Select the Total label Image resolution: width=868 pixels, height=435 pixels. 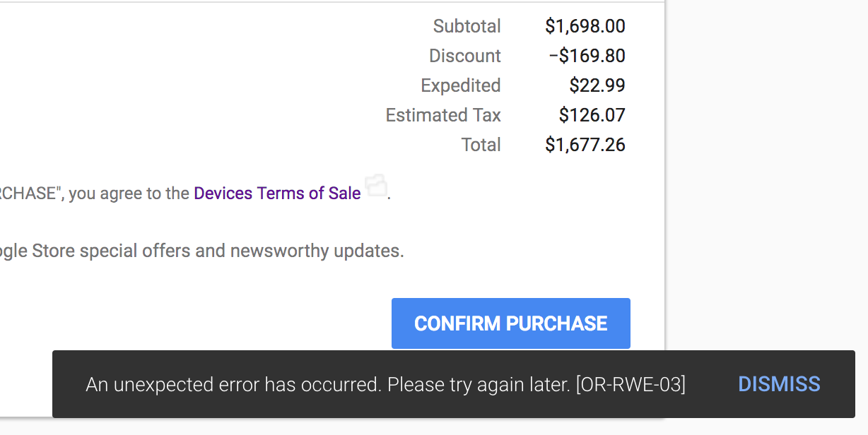coord(481,145)
